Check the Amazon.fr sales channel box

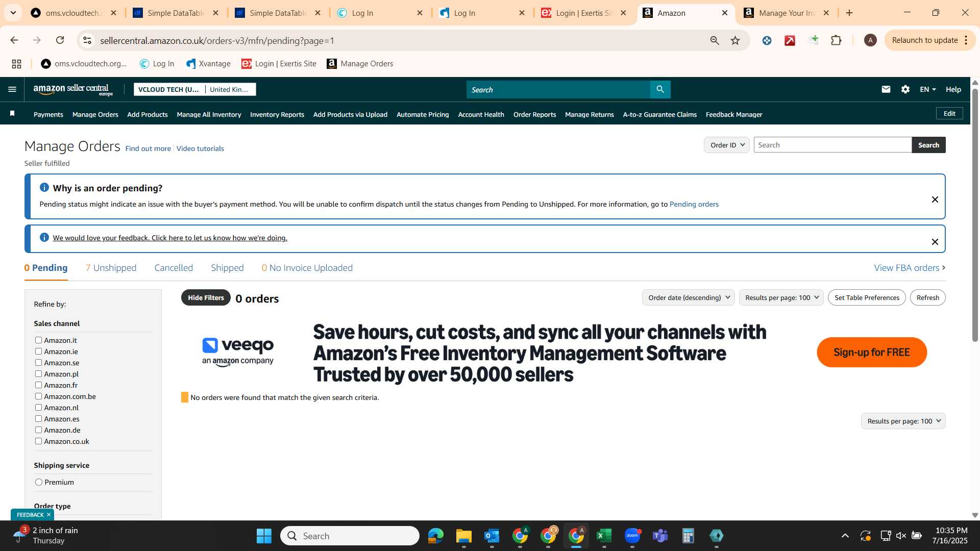pos(38,385)
